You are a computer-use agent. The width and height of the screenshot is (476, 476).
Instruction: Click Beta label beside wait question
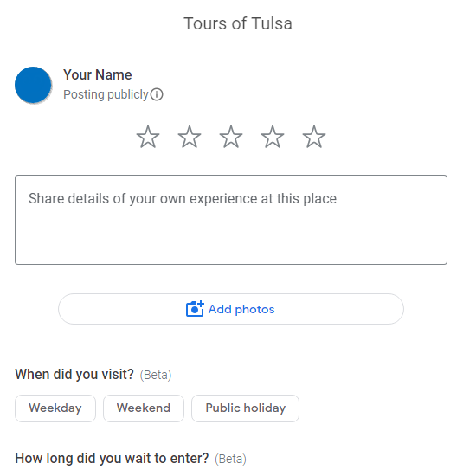pyautogui.click(x=230, y=459)
